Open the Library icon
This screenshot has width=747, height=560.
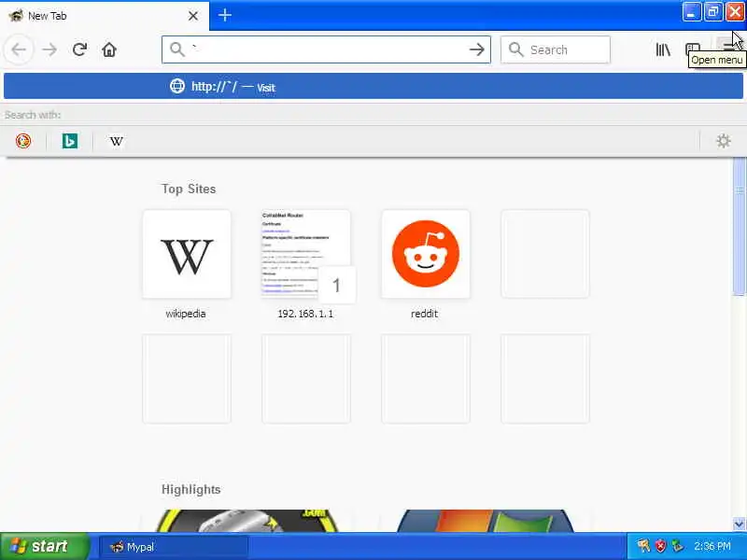663,49
